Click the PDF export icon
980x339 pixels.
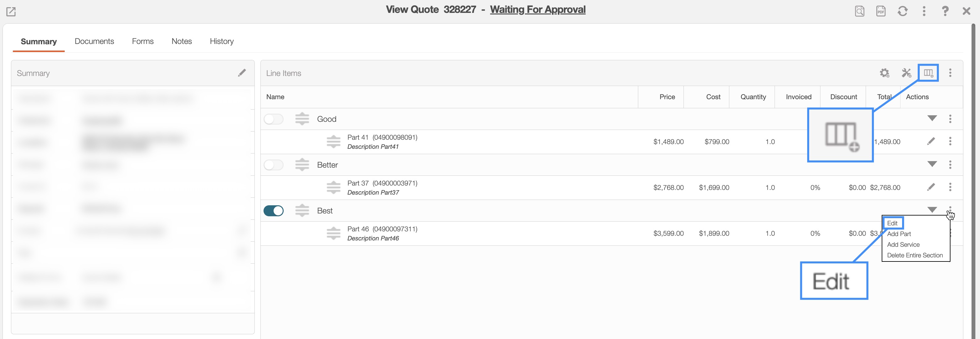(881, 11)
